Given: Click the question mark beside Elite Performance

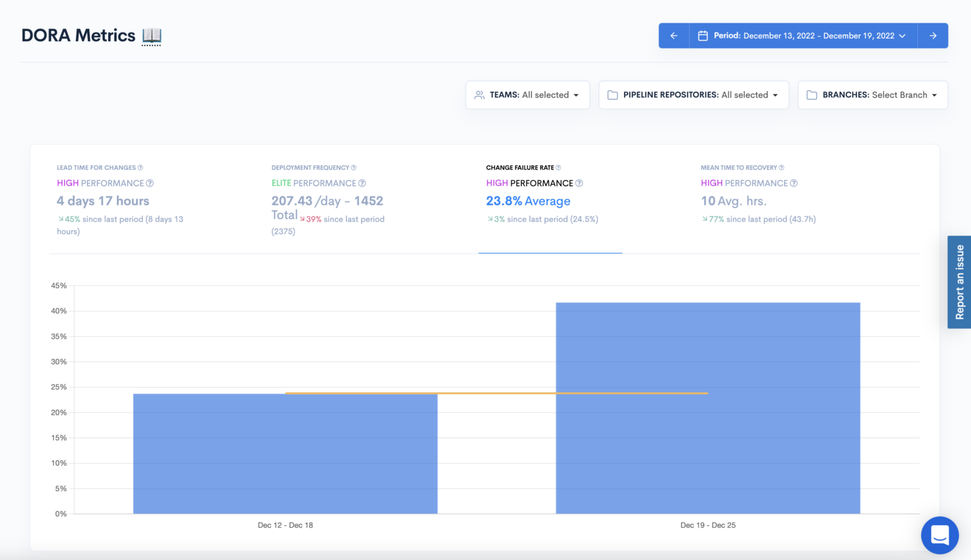Looking at the screenshot, I should (x=362, y=183).
